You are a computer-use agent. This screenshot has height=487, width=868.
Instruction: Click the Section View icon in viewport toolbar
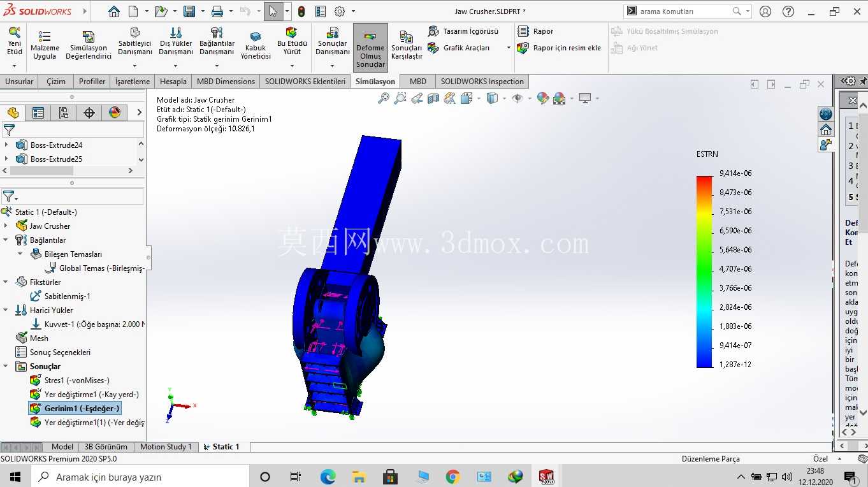433,98
